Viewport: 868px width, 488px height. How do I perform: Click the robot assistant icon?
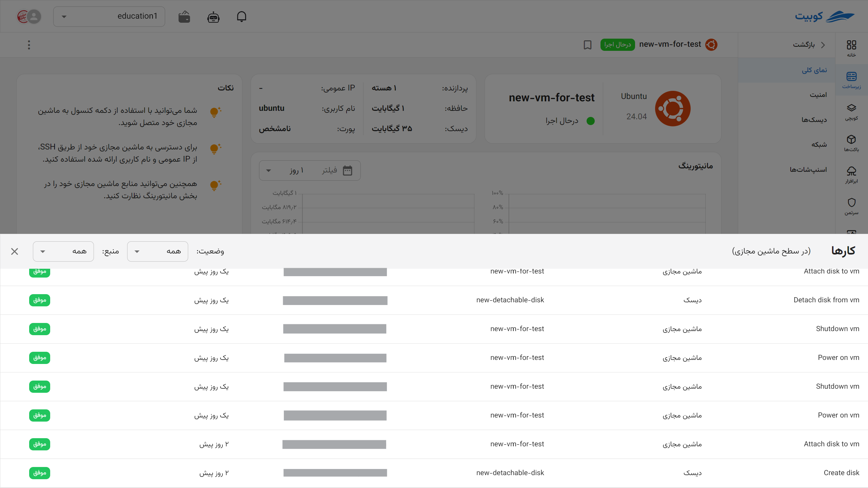(x=213, y=17)
